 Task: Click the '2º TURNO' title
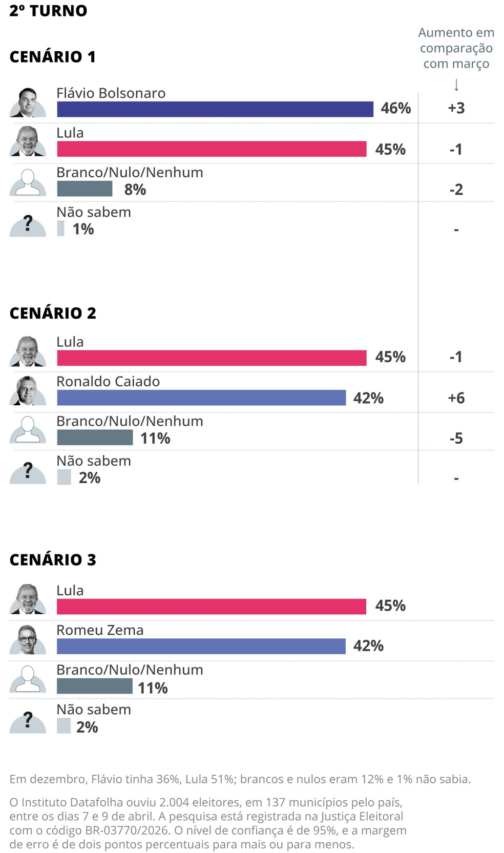click(x=48, y=11)
